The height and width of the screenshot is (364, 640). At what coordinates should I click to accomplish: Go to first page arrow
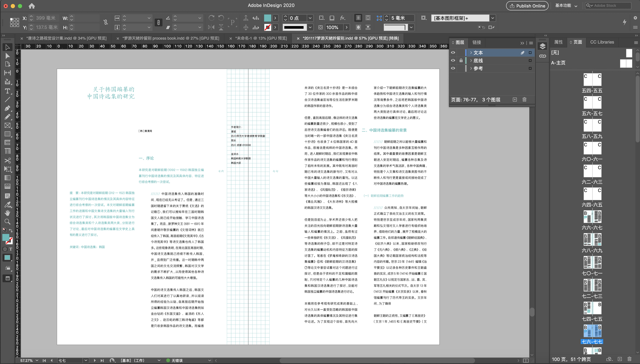(x=44, y=360)
